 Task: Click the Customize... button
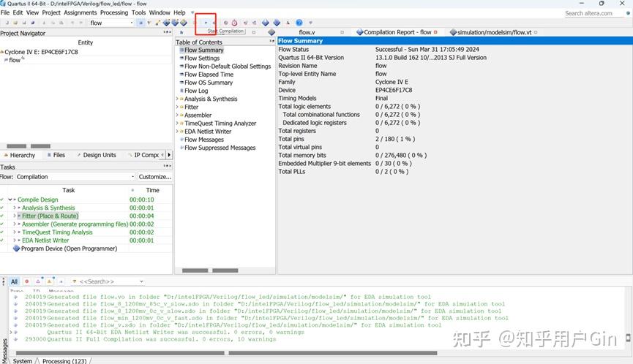[154, 177]
